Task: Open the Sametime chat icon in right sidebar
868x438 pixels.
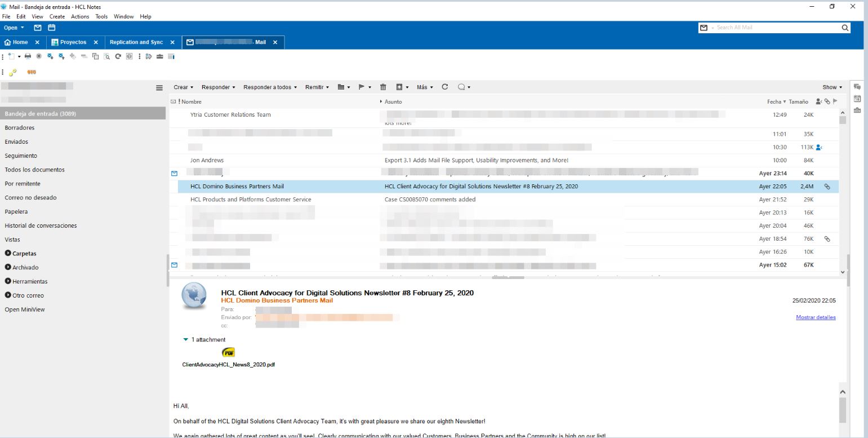Action: [857, 87]
